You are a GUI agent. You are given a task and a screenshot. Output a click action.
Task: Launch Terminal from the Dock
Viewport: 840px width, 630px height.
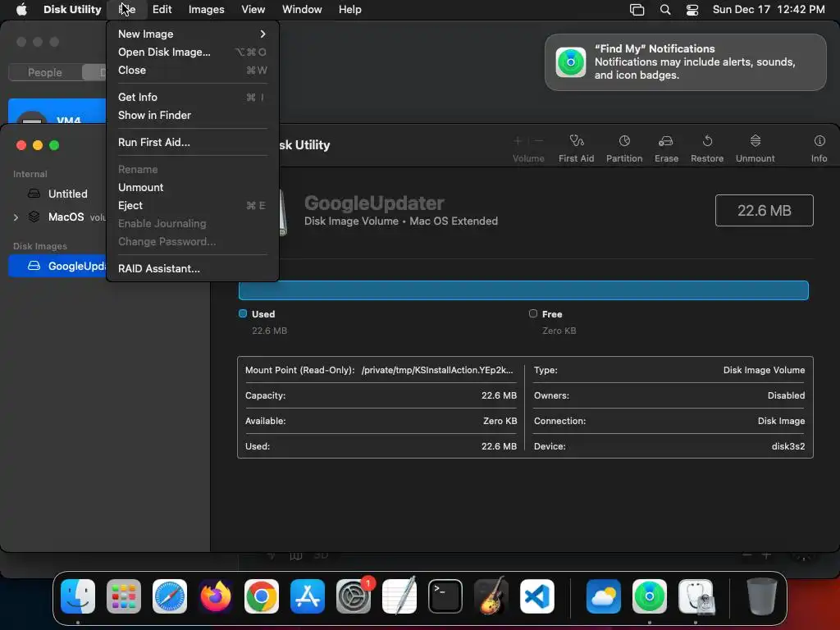445,596
